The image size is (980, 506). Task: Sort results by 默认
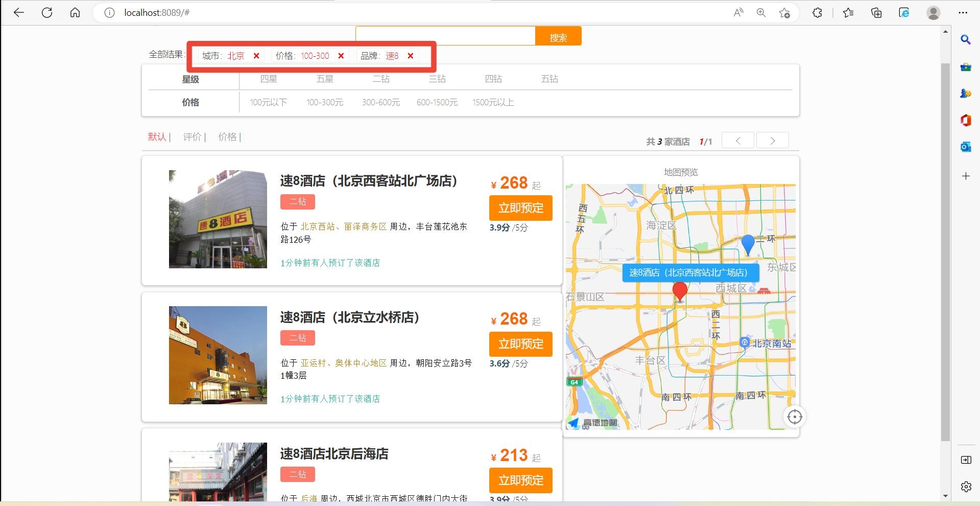[x=157, y=136]
